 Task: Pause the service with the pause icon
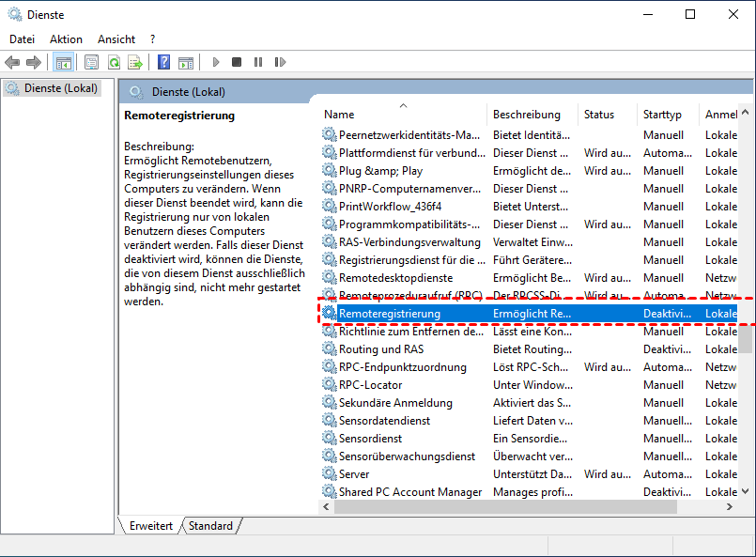(x=258, y=62)
